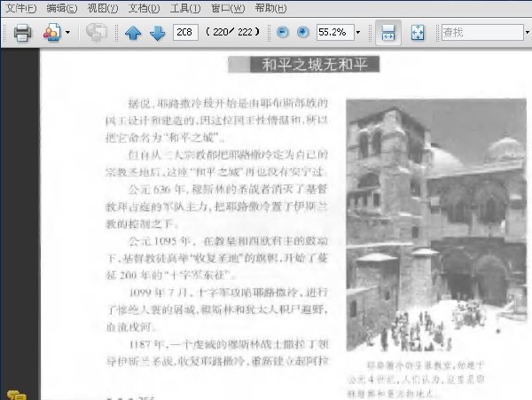
Task: Open the 文件(F) menu
Action: [21, 8]
